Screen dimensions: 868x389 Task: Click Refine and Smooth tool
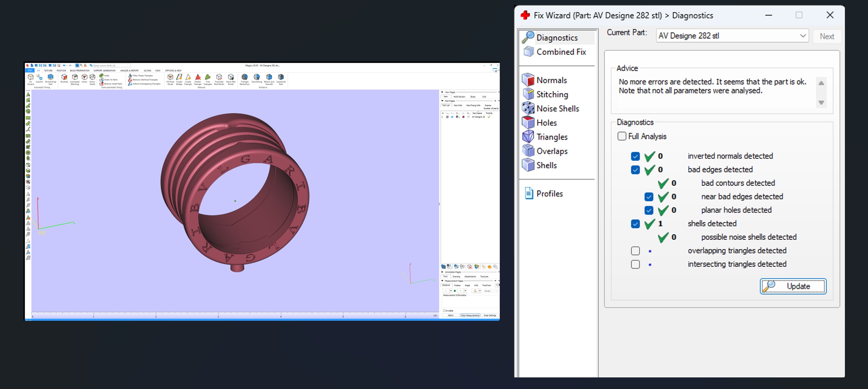(x=269, y=79)
